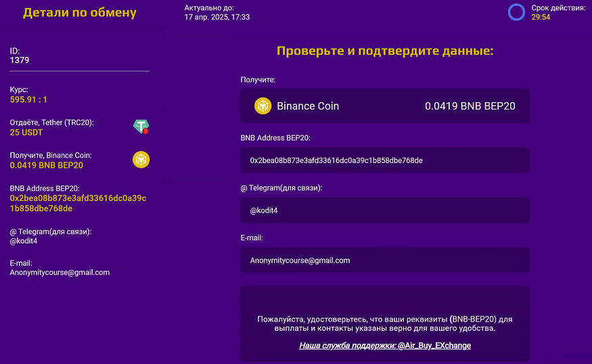Click the yellow wallet address in left sidebar
The height and width of the screenshot is (364, 592).
pyautogui.click(x=78, y=203)
